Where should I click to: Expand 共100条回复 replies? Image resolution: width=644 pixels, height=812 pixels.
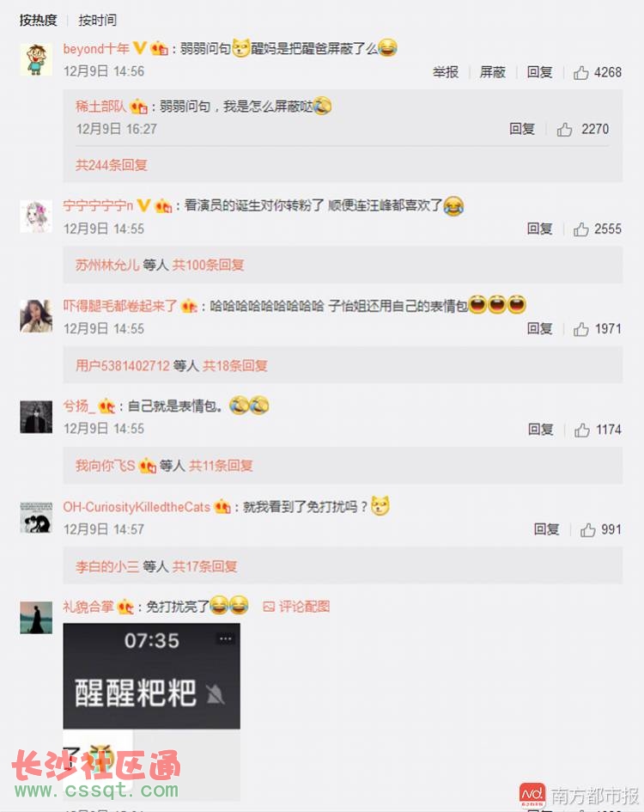tap(208, 266)
